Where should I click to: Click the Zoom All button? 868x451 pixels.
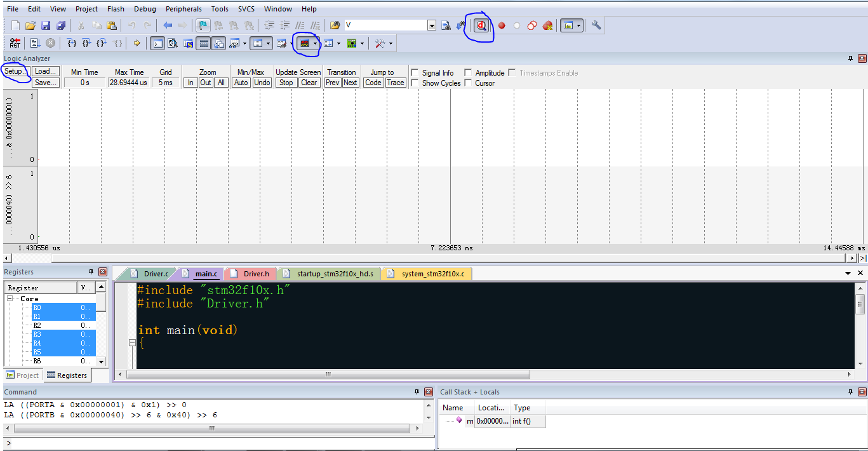[220, 83]
